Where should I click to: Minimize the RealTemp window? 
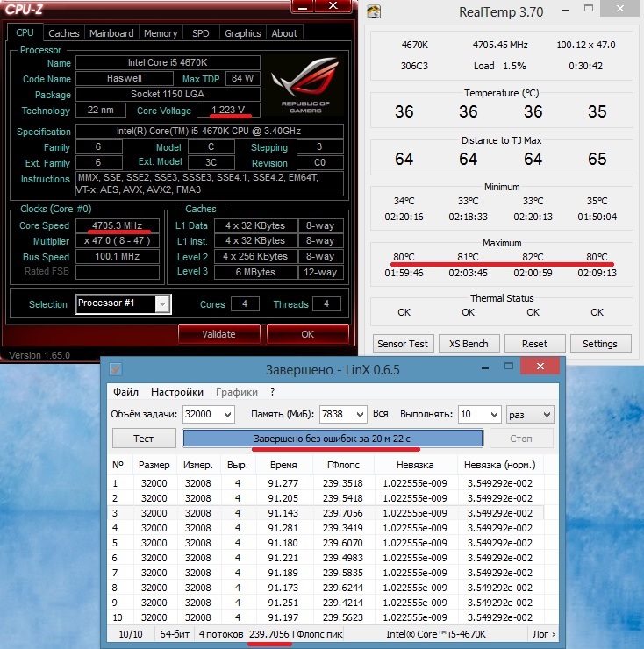click(564, 10)
